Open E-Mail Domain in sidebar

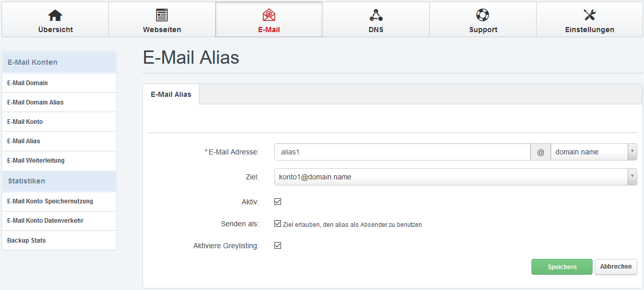(x=27, y=83)
